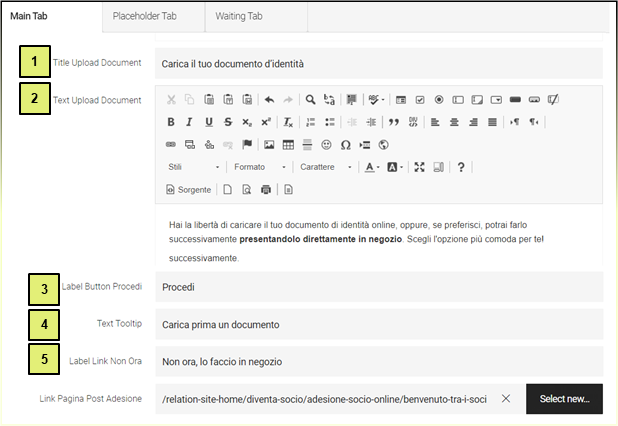
Task: Toggle Sorgente source view mode
Action: (189, 189)
